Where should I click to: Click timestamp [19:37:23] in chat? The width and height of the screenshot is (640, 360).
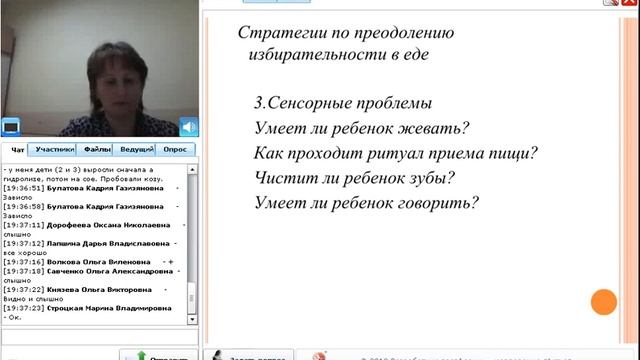pos(23,308)
